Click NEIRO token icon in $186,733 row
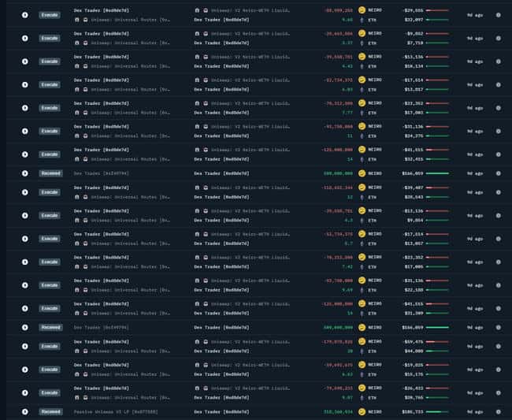 [x=362, y=411]
